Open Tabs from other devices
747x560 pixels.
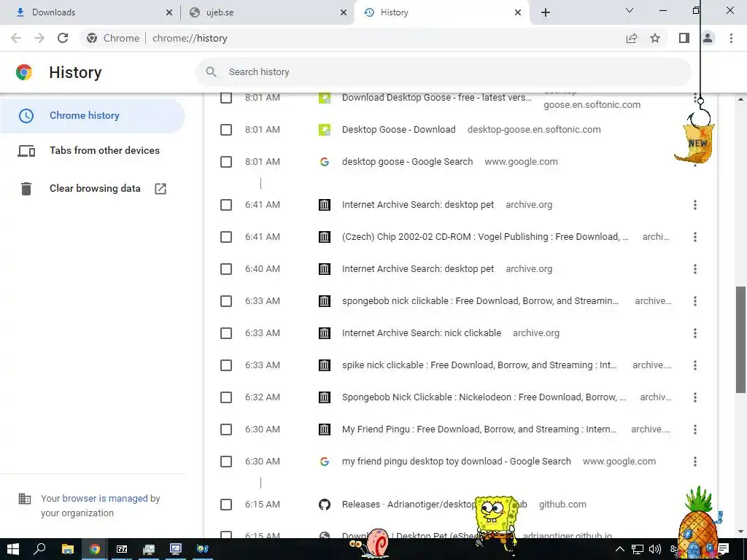[93, 150]
